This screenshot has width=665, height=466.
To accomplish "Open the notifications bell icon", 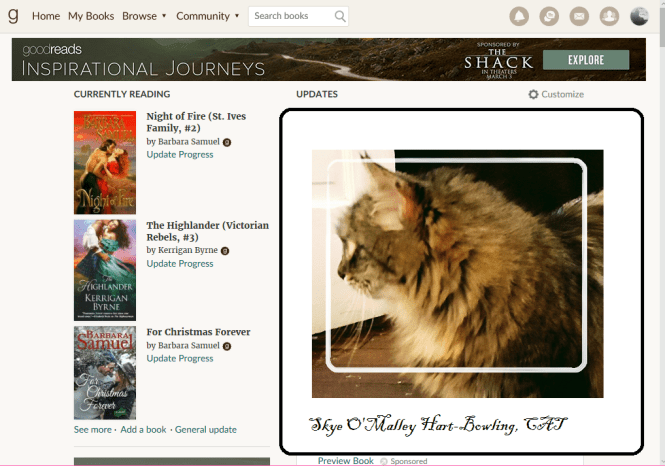I will tap(519, 16).
